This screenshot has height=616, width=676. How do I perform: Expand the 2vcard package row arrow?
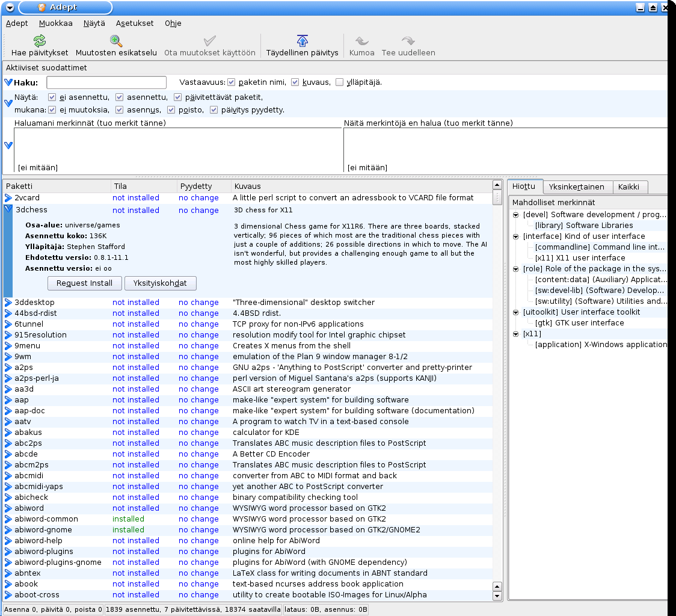point(8,198)
